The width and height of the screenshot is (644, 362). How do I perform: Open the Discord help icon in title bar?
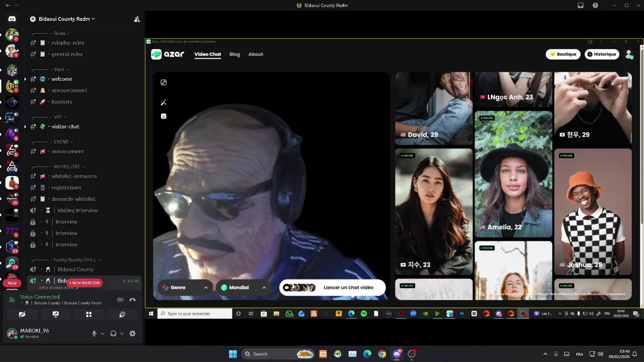click(x=596, y=6)
